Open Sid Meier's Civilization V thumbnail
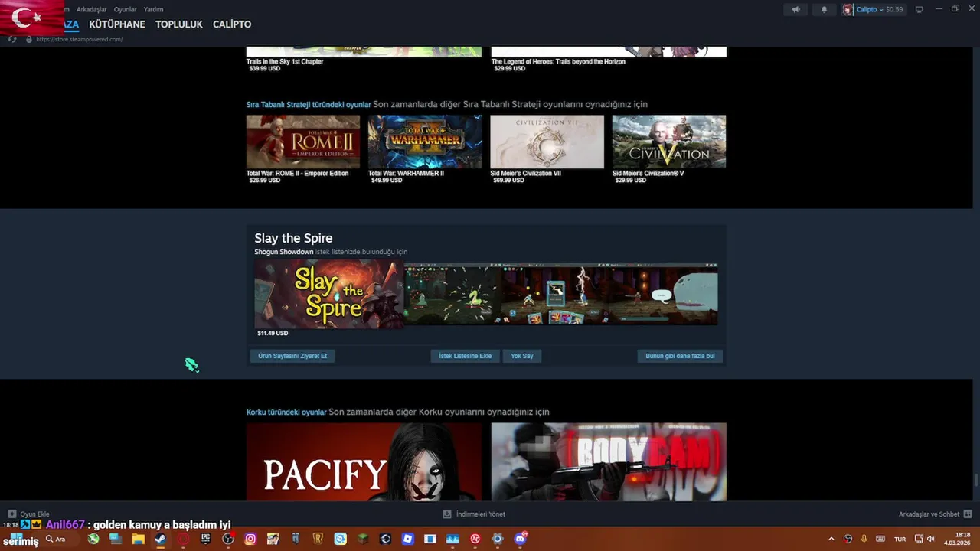980x551 pixels. click(x=669, y=142)
